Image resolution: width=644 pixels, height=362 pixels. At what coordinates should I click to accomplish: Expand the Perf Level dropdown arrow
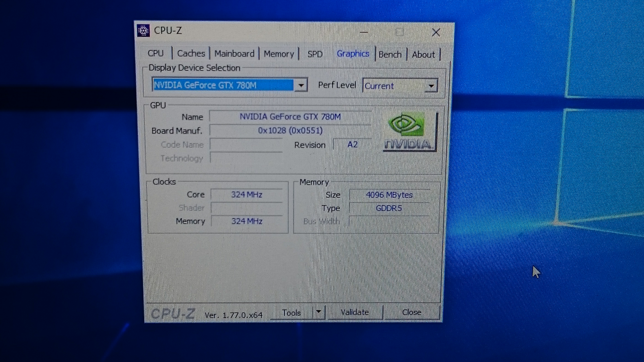point(431,86)
